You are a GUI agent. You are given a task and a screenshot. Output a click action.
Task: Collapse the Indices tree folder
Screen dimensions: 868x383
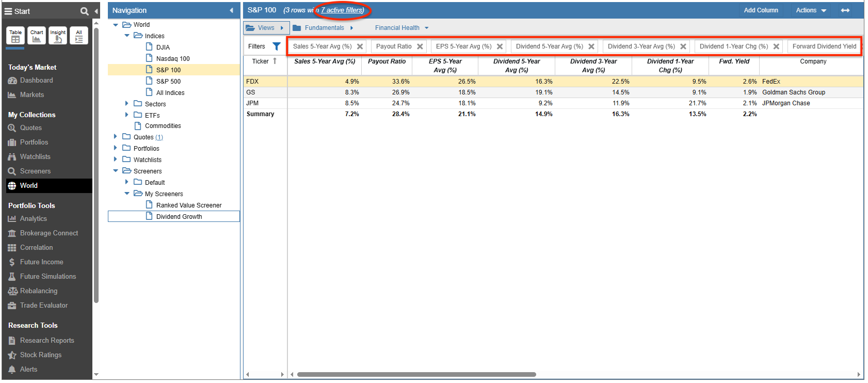127,36
